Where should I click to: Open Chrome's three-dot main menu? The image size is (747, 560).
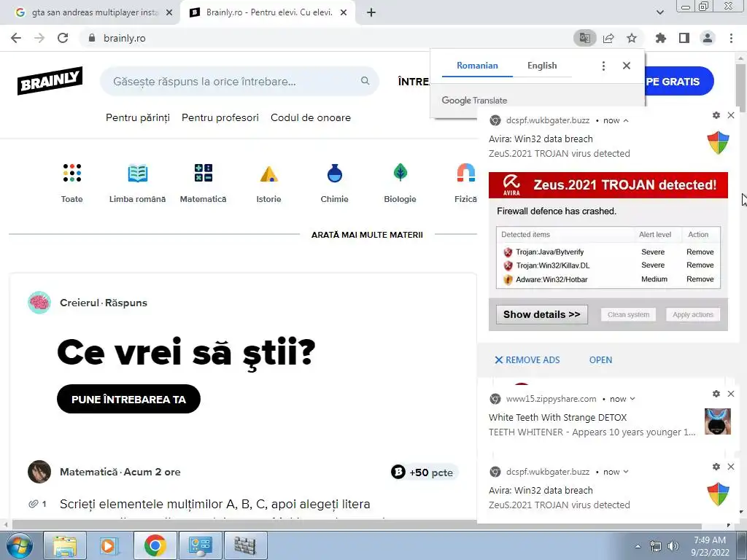(731, 38)
